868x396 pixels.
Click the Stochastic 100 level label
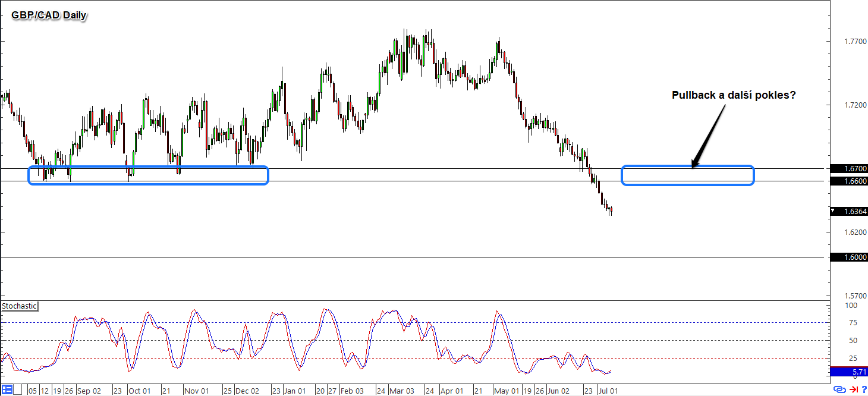click(x=851, y=306)
